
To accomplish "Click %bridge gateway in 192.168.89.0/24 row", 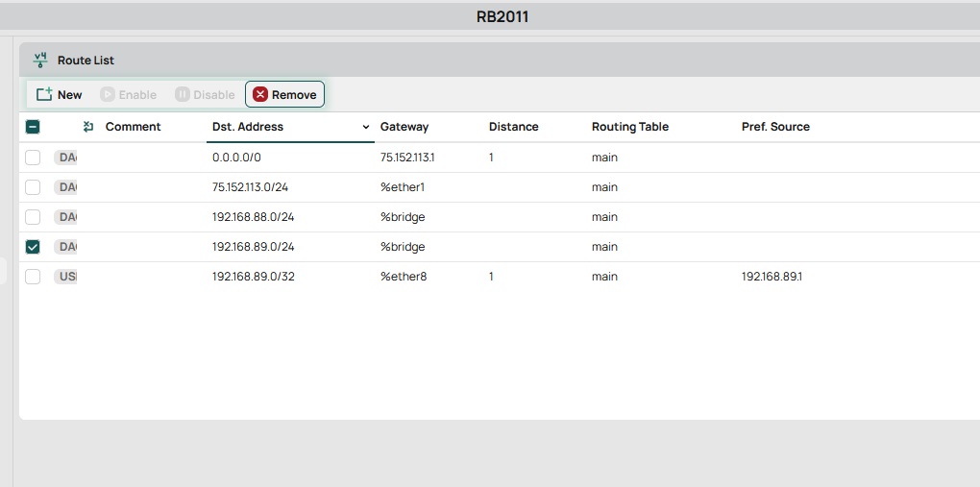I will (x=403, y=247).
